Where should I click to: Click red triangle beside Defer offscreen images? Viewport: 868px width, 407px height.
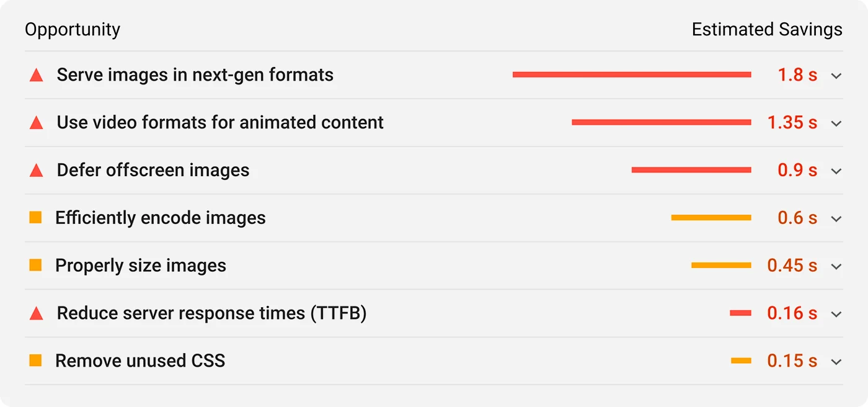[37, 171]
